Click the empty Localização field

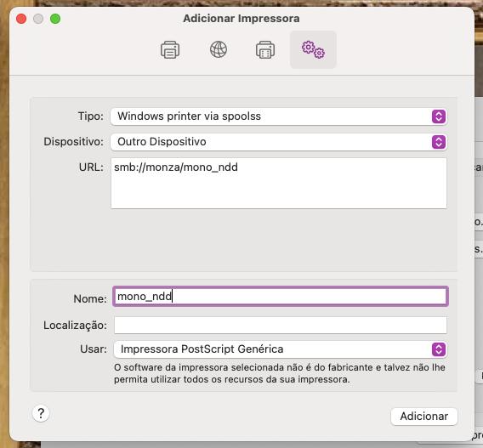click(x=281, y=325)
